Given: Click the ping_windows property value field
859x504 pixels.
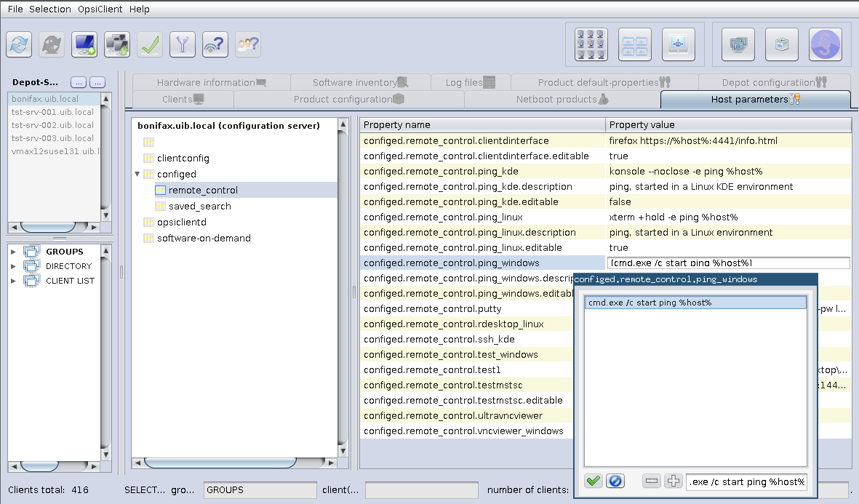Looking at the screenshot, I should [x=729, y=263].
